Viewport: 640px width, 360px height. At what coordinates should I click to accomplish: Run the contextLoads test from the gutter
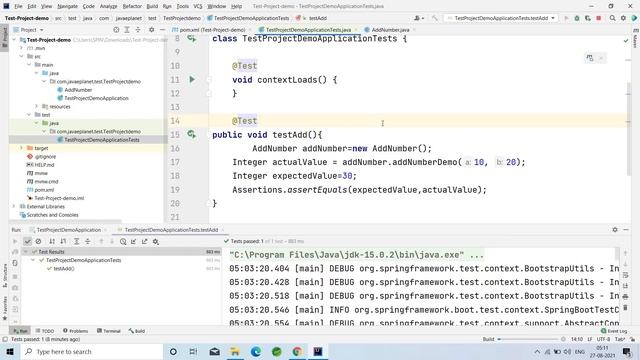tap(192, 79)
